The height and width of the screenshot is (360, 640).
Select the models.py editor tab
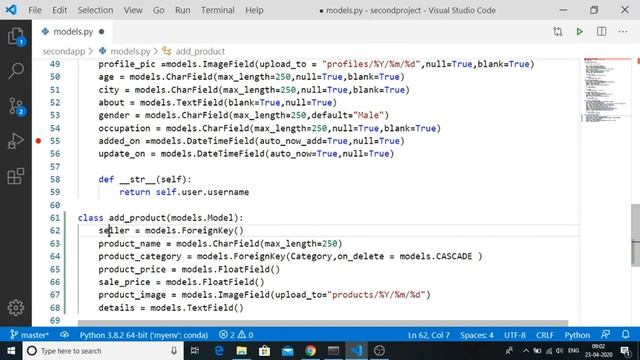72,31
